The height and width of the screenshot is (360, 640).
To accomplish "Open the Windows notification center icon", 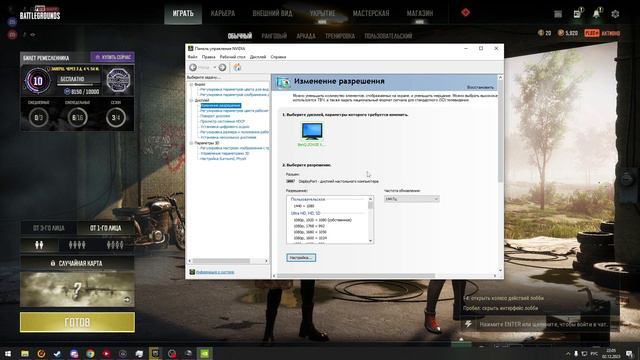I will pyautogui.click(x=629, y=353).
